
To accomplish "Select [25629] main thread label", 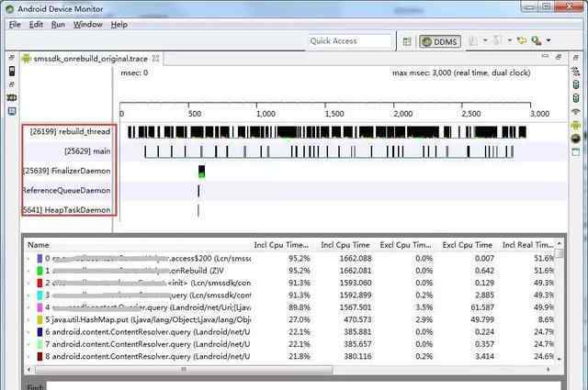I will click(87, 151).
